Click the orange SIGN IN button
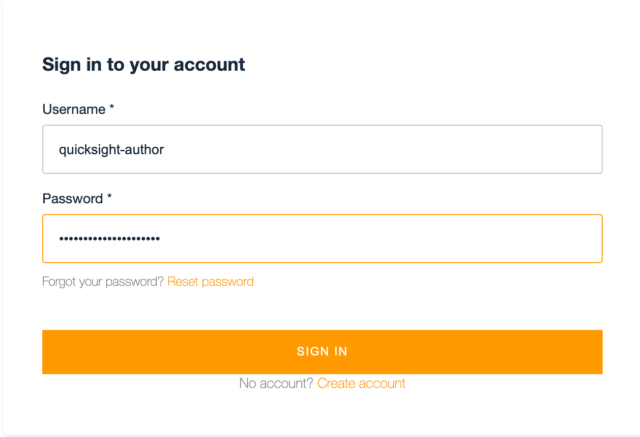This screenshot has height=437, width=640. pyautogui.click(x=322, y=352)
